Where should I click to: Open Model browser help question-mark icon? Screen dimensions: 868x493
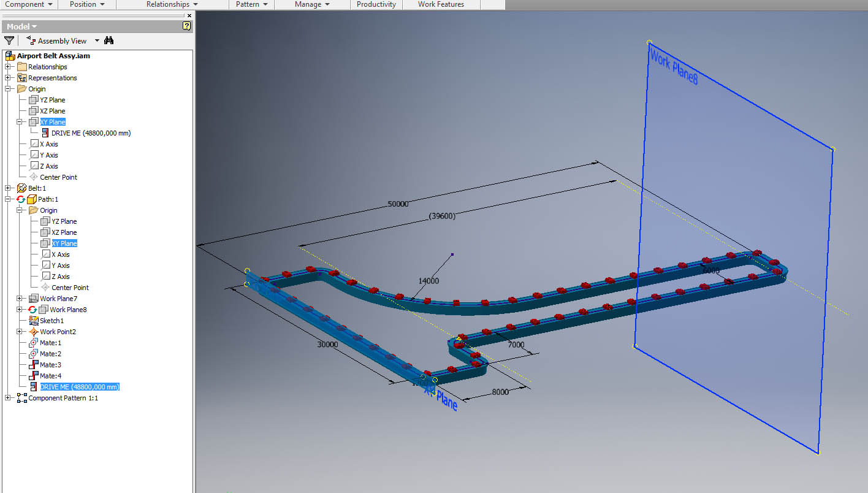tap(187, 26)
